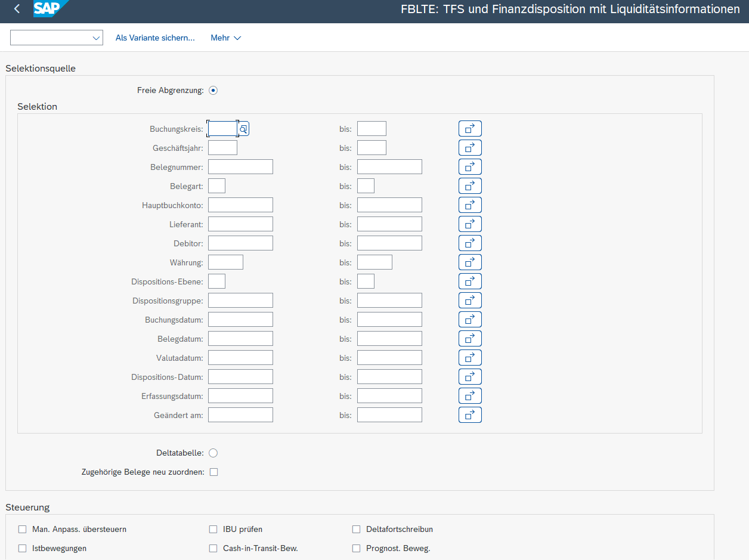Viewport: 749px width, 560px height.
Task: Tick the Istbewegungen checkbox
Action: click(x=23, y=549)
